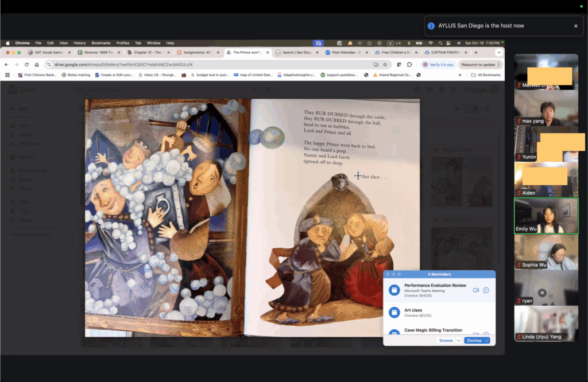Image resolution: width=588 pixels, height=382 pixels.
Task: Open the Chrome extensions puzzle icon
Action: (409, 65)
